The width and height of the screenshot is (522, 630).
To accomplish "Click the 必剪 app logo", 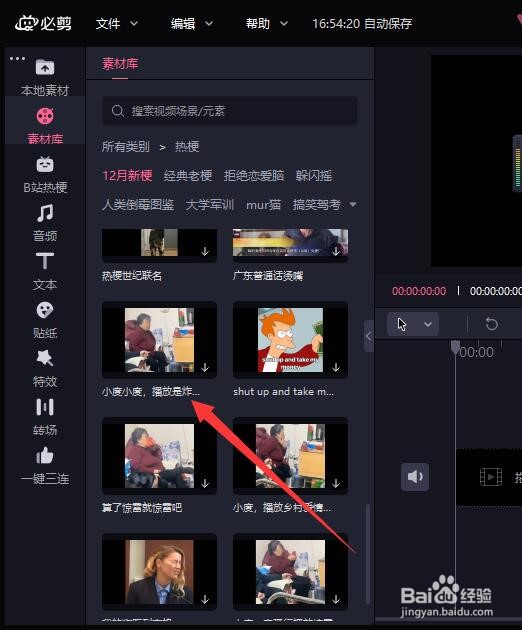I will click(43, 23).
